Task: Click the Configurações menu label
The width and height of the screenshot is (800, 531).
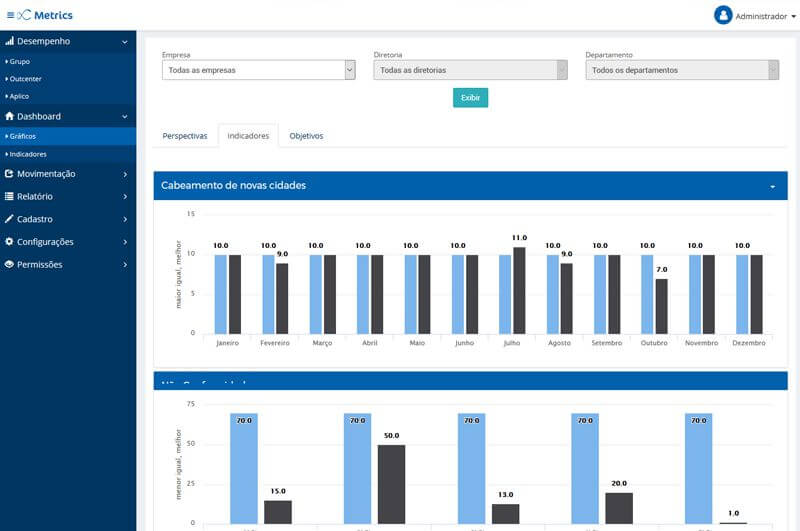Action: point(45,242)
